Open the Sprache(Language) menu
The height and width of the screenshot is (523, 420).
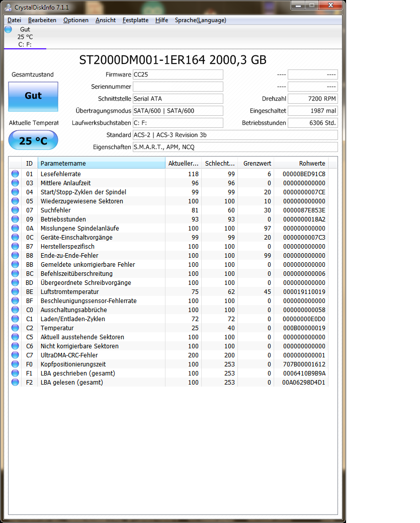[x=200, y=20]
